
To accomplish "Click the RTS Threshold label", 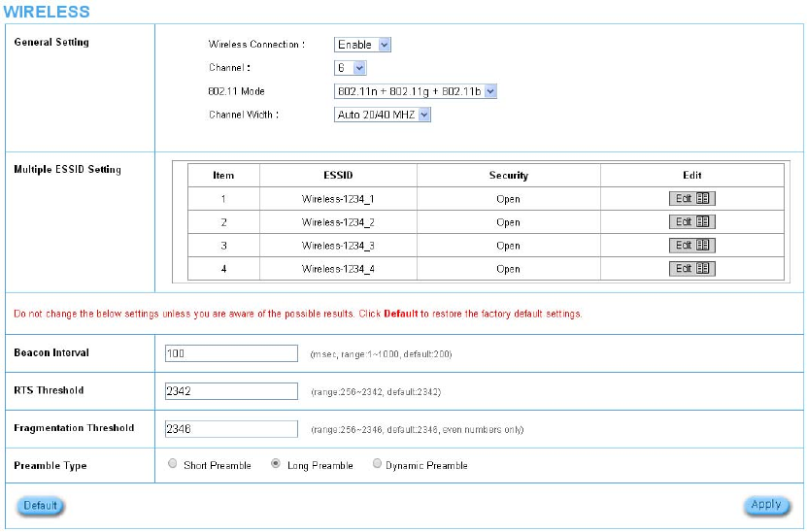I will pyautogui.click(x=49, y=390).
